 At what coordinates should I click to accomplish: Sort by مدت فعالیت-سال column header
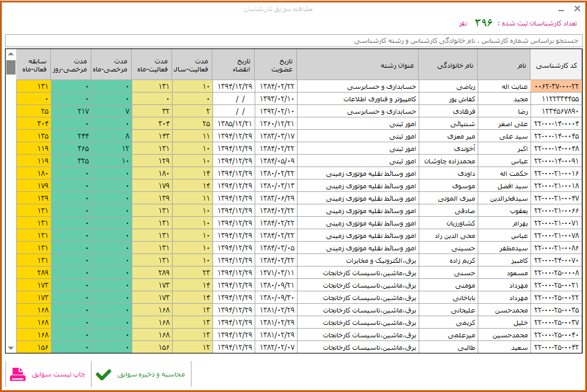click(x=192, y=65)
